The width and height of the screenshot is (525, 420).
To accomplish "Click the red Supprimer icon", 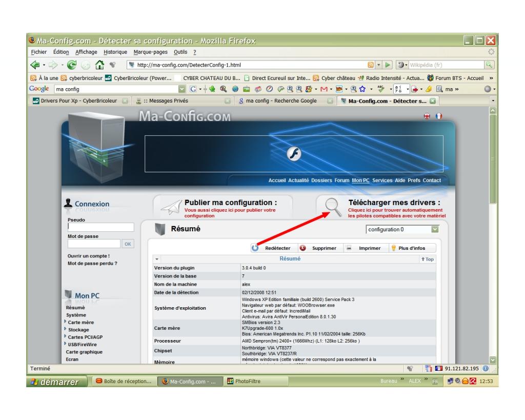I will (302, 248).
